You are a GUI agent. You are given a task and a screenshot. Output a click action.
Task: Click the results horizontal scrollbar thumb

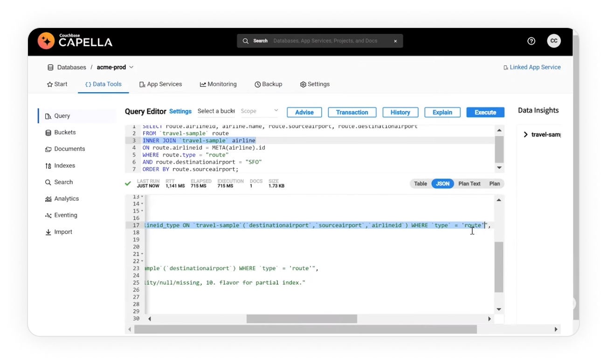pyautogui.click(x=302, y=319)
